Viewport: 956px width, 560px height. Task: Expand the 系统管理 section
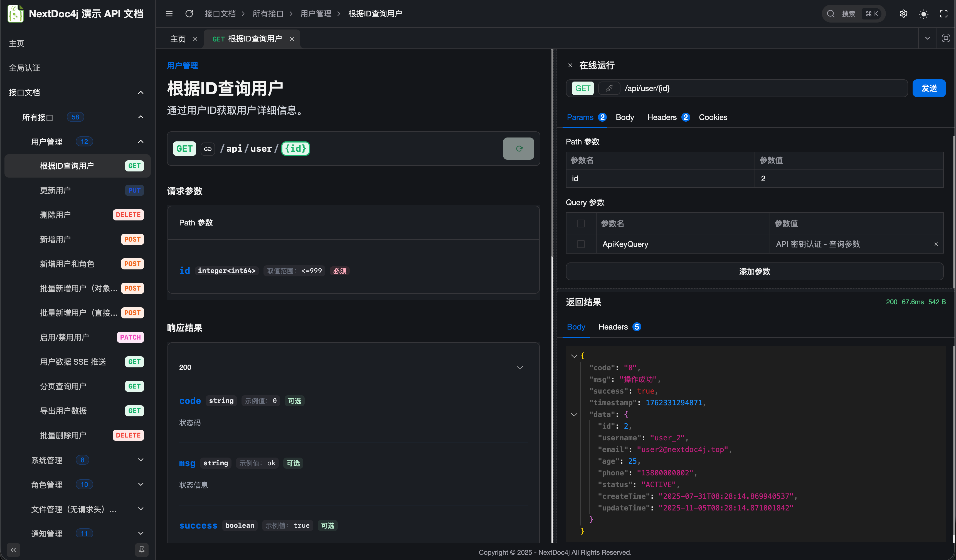pos(141,460)
